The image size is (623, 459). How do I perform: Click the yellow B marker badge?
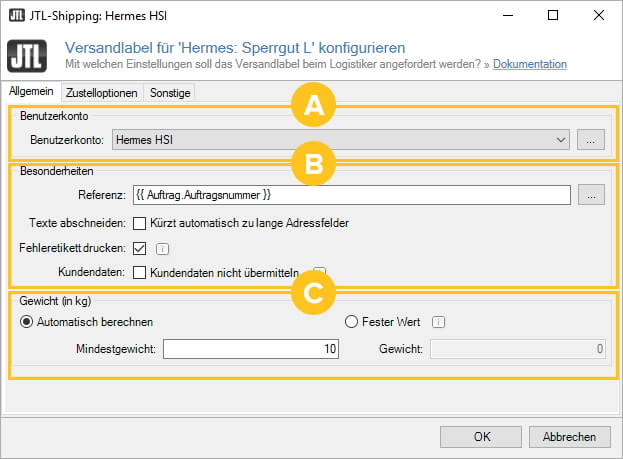tap(313, 164)
